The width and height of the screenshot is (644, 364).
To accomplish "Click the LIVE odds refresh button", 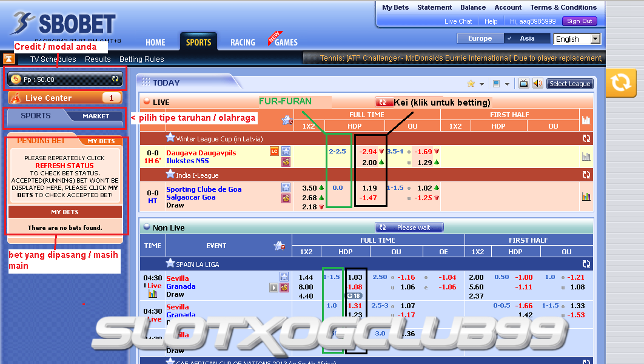I will coord(383,103).
